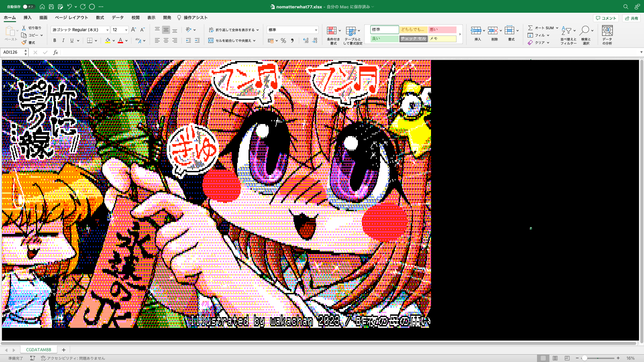
Task: Apply comma style format
Action: click(292, 41)
